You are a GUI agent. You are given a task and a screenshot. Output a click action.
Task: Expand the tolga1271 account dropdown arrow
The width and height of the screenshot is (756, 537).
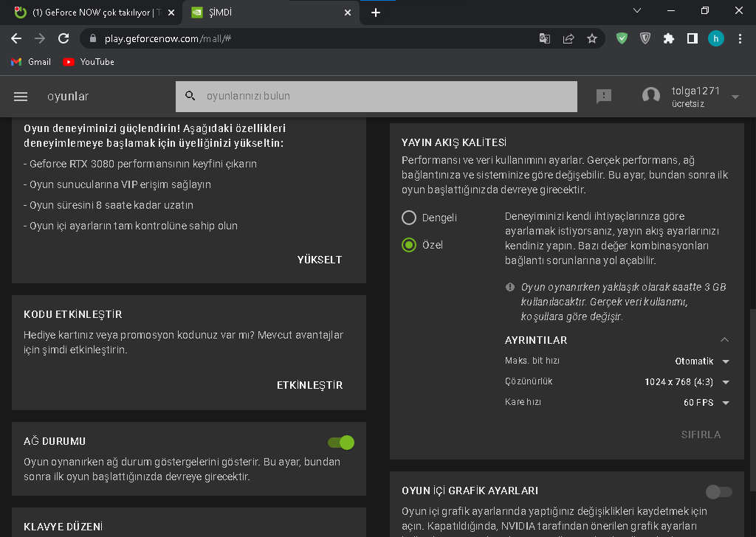point(735,97)
